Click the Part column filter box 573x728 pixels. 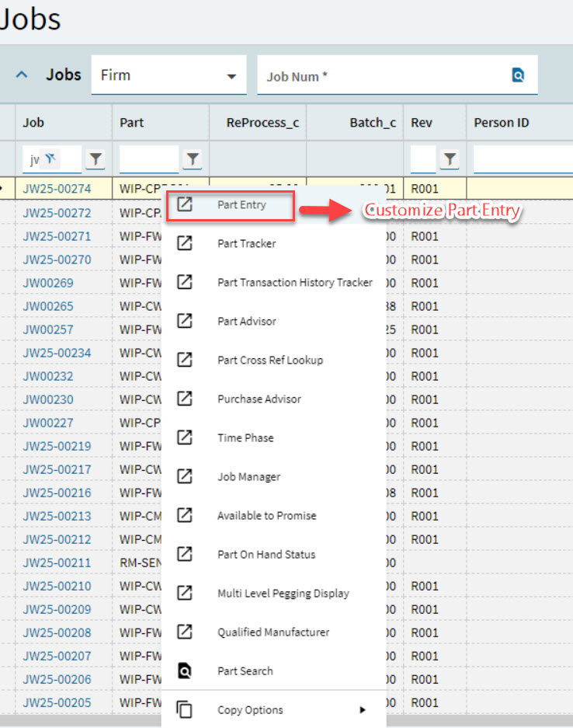[149, 159]
